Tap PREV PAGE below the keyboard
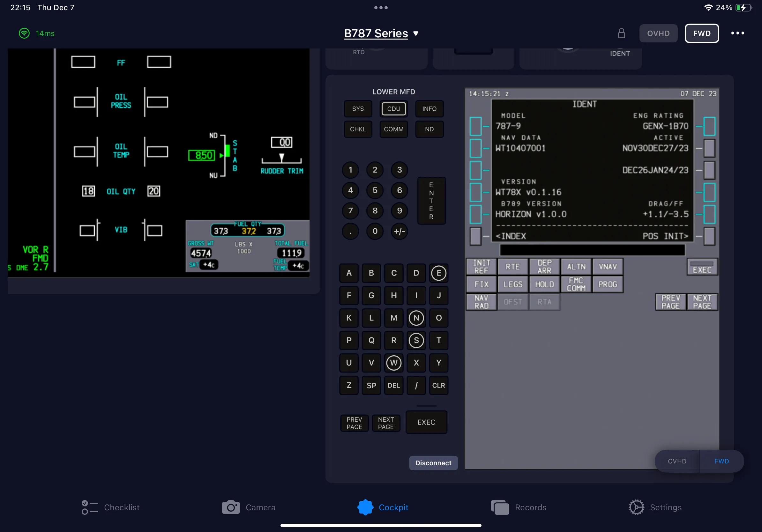This screenshot has height=532, width=762. (354, 423)
